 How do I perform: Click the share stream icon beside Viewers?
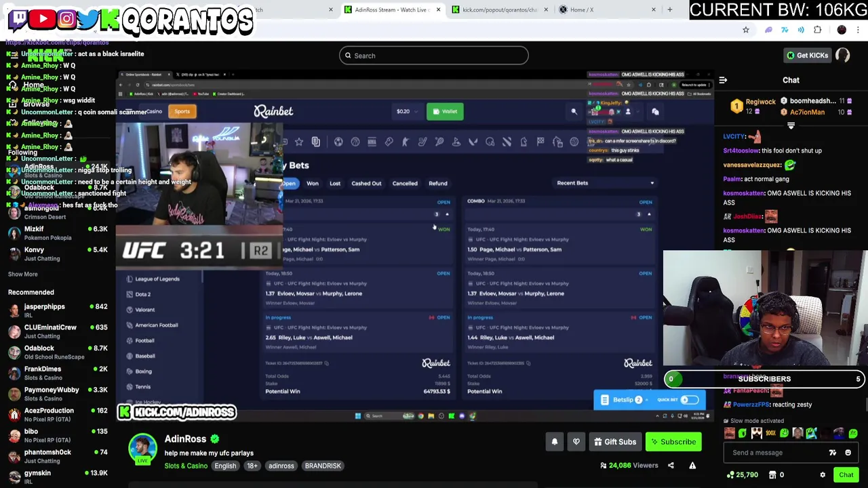[671, 466]
